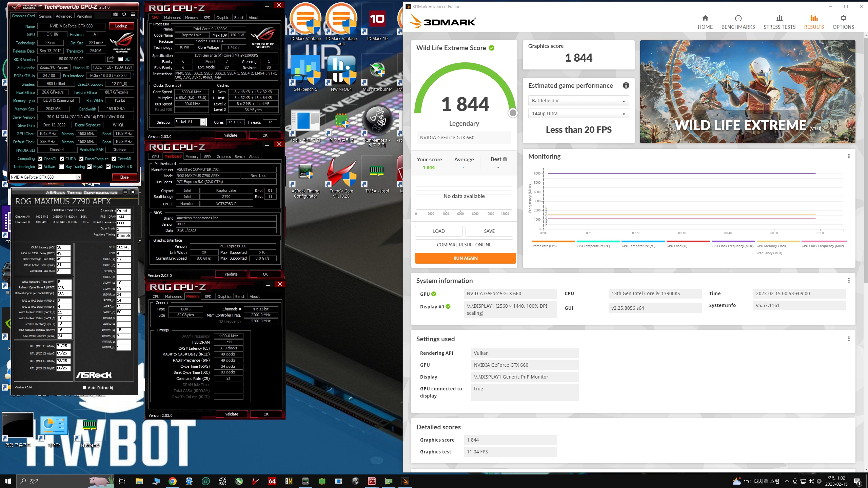Open the Battlefield V game dropdown
868x488 pixels.
(578, 101)
